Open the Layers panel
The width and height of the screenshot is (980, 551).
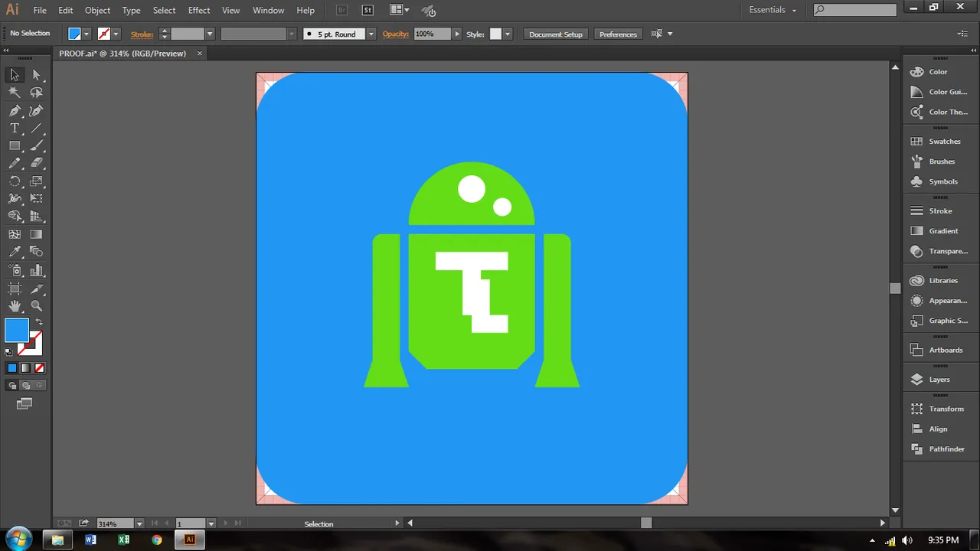coord(930,380)
